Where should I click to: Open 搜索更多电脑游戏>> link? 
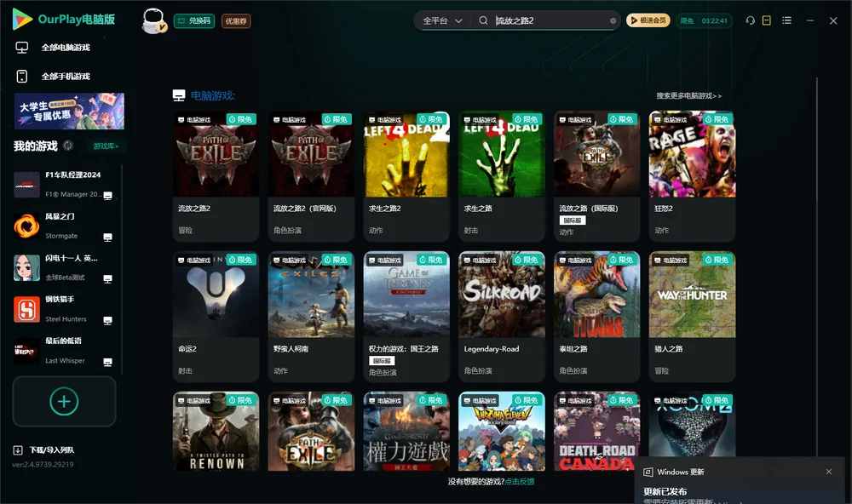coord(688,95)
